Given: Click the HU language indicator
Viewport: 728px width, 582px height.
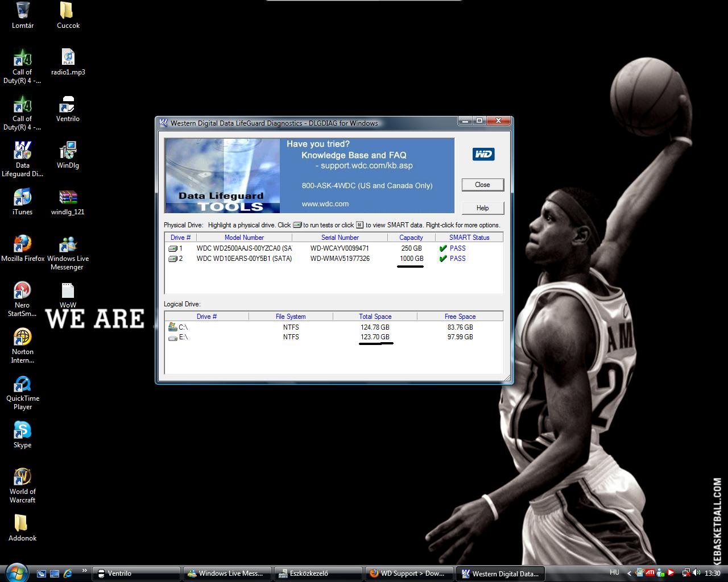Looking at the screenshot, I should [x=615, y=572].
